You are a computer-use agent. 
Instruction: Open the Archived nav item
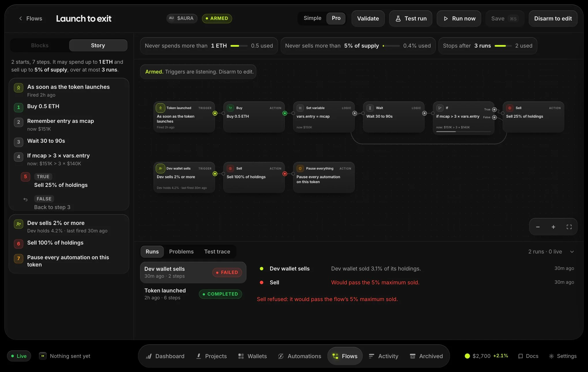tap(426, 356)
